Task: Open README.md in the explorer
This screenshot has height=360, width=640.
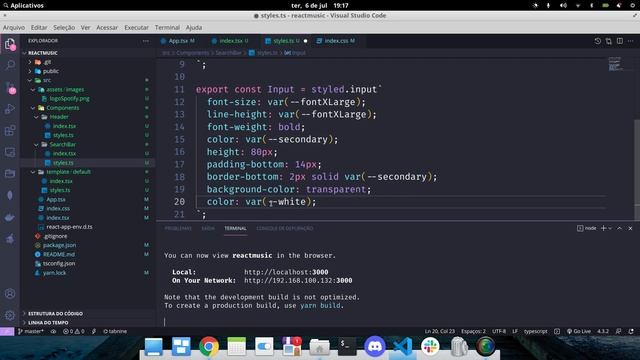Action: (x=58, y=254)
